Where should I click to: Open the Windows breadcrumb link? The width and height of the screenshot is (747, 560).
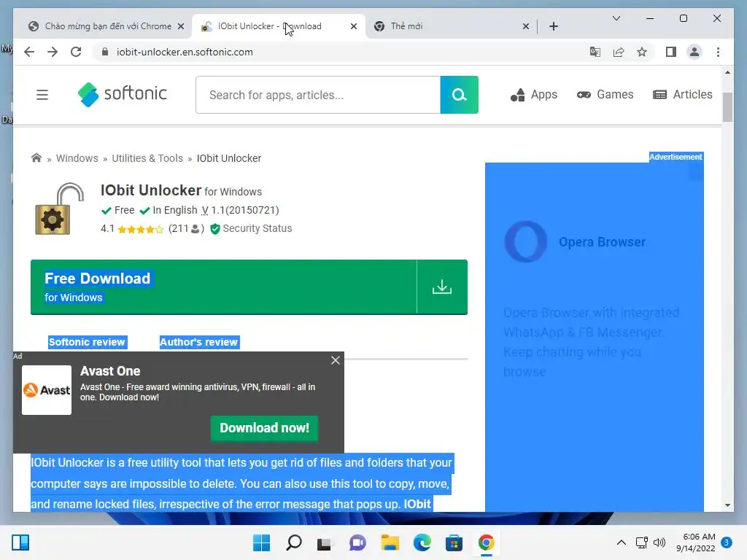(x=77, y=158)
